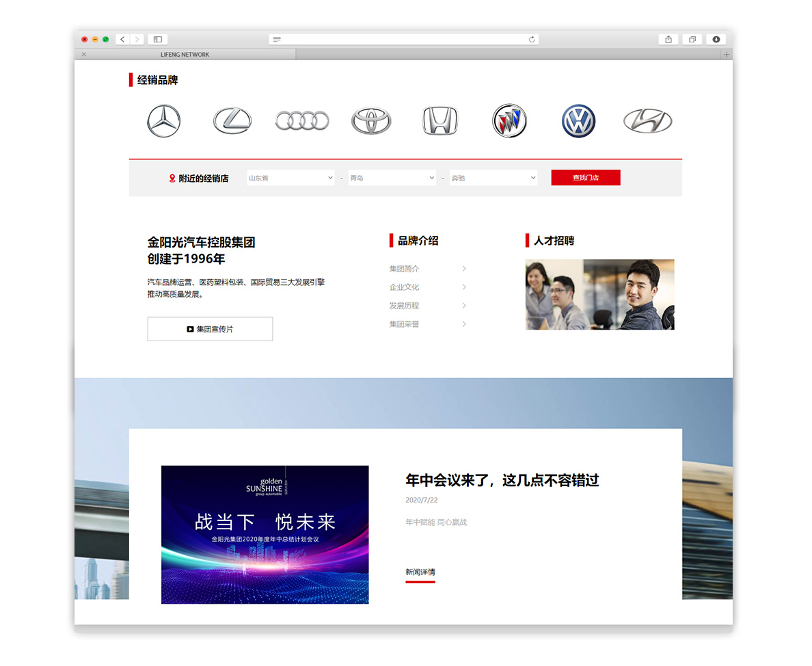Open the 山东省 province dropdown
812x666 pixels.
click(290, 178)
